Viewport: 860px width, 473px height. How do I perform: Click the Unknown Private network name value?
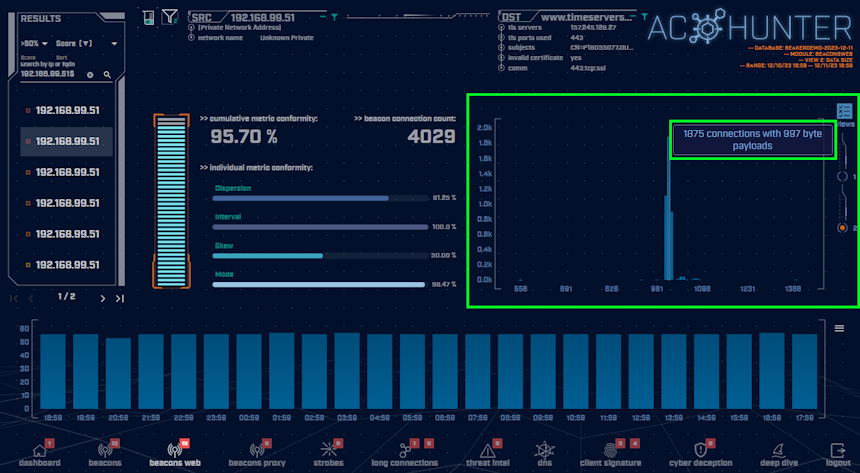[x=287, y=37]
